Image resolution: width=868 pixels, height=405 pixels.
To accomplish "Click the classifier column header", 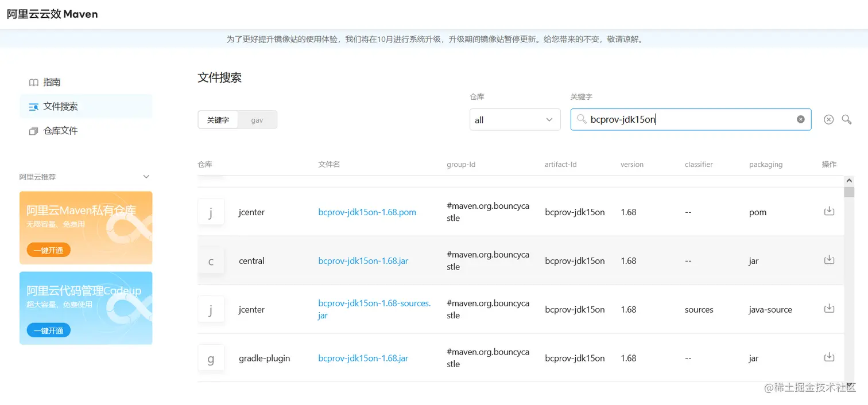I will (x=699, y=164).
